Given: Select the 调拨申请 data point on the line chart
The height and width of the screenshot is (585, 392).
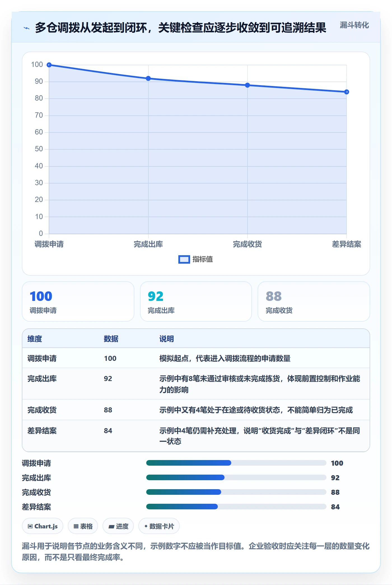Looking at the screenshot, I should coord(49,65).
